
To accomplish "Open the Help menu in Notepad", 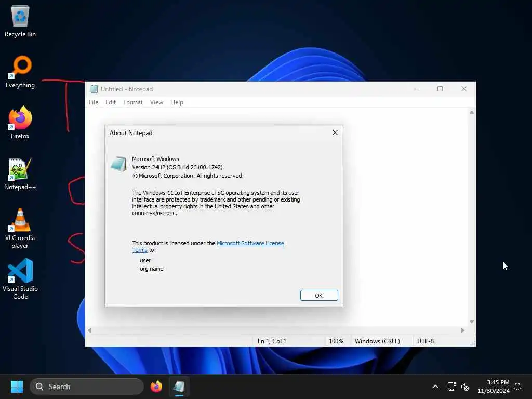I will [x=177, y=102].
